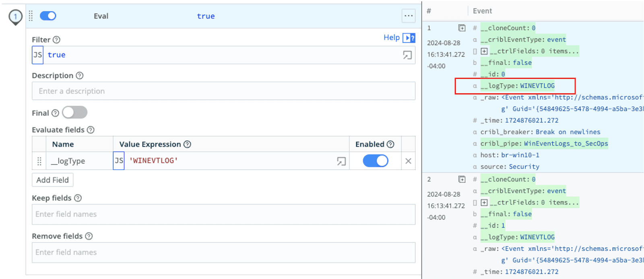
Task: Click the Add Field button
Action: [52, 180]
